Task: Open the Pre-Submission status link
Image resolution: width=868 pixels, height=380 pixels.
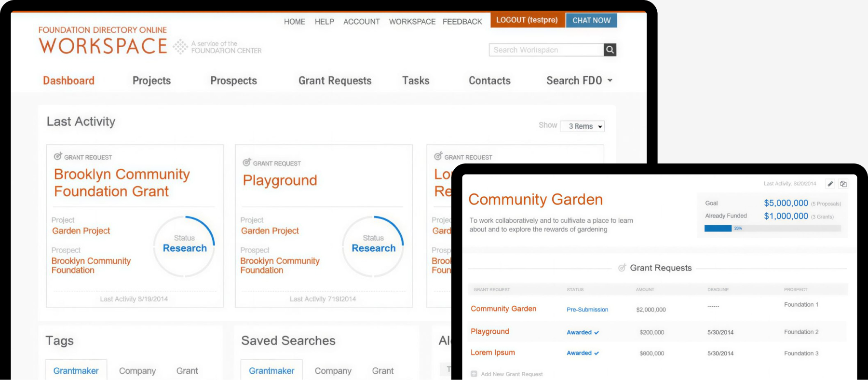Action: pos(587,310)
